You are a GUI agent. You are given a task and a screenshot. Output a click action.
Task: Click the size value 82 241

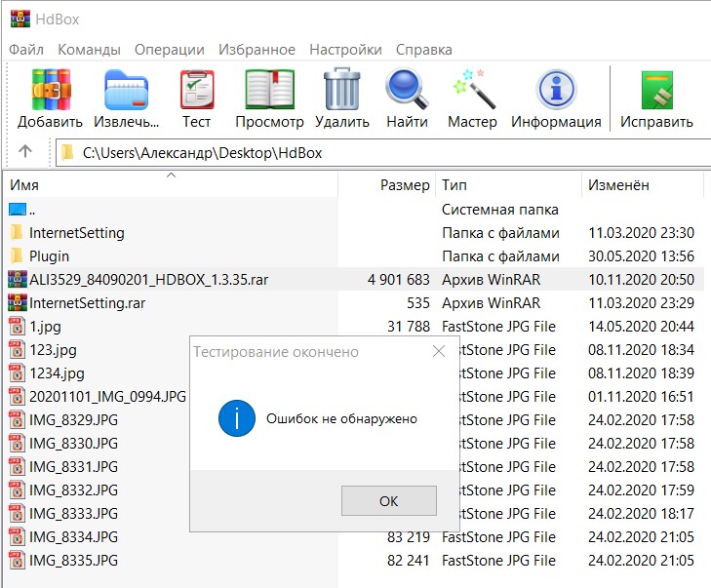[x=409, y=560]
